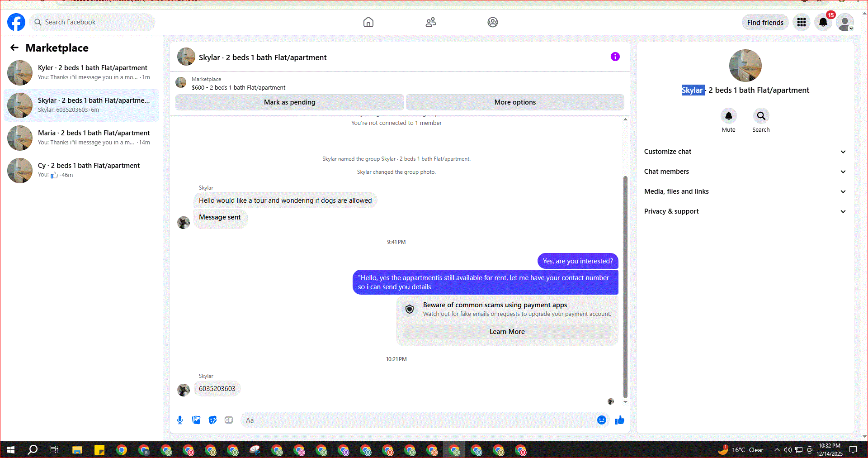Open the volume control in system tray
This screenshot has width=868, height=458.
click(788, 450)
